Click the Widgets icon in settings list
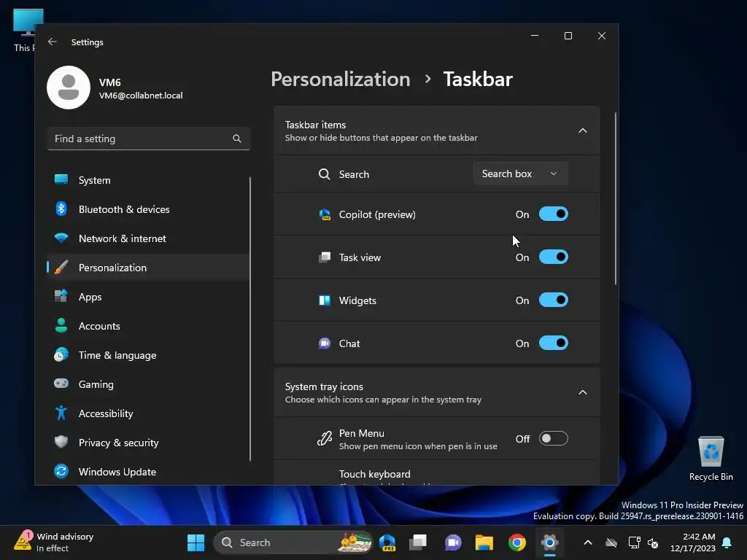The image size is (747, 560). coord(325,300)
